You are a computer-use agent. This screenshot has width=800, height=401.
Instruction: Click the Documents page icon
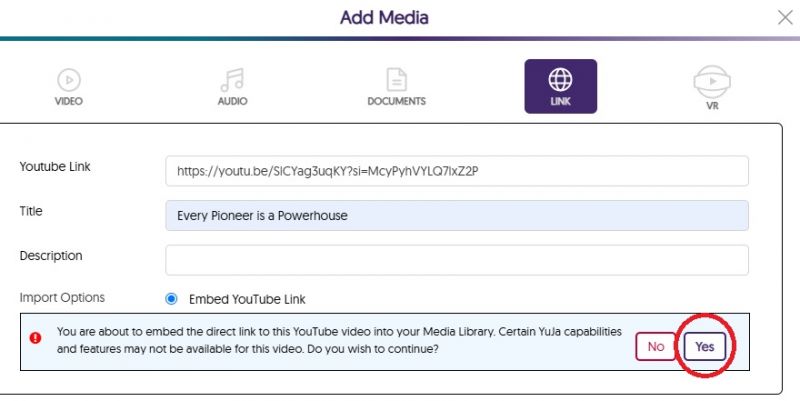point(396,80)
